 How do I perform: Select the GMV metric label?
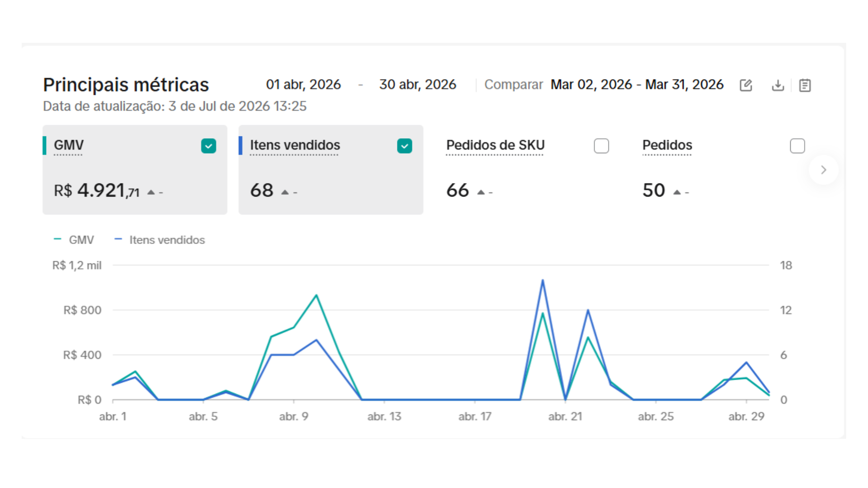coord(69,145)
